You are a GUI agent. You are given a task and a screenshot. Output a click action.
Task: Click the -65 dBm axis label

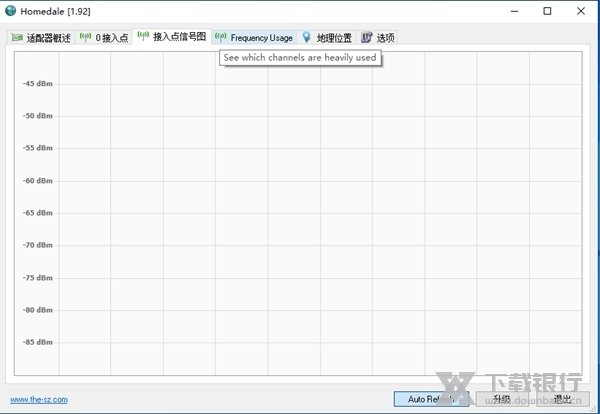coord(38,213)
